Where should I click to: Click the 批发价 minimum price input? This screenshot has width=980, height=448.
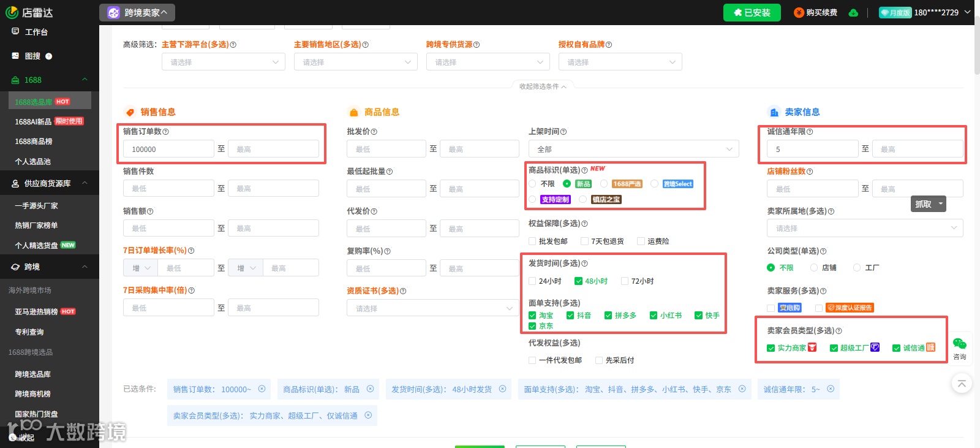tap(386, 149)
